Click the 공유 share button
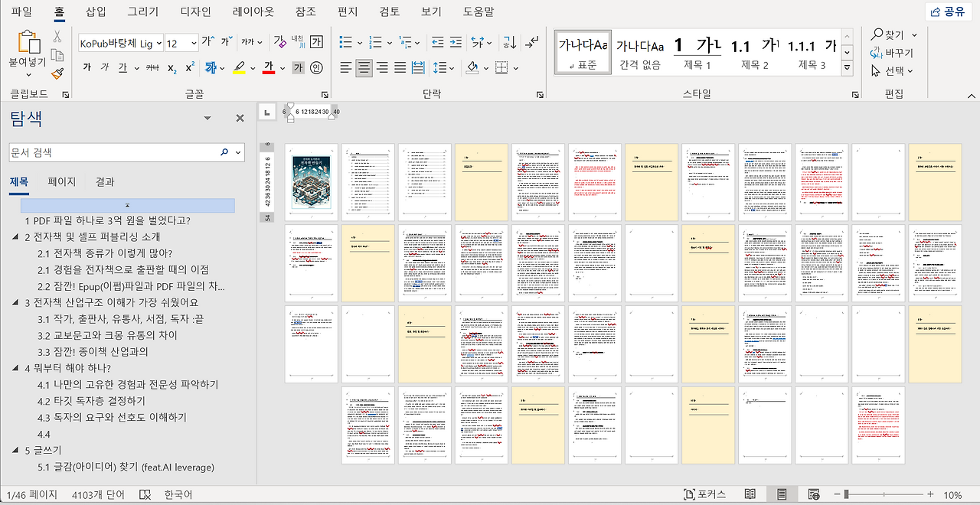 coord(948,11)
